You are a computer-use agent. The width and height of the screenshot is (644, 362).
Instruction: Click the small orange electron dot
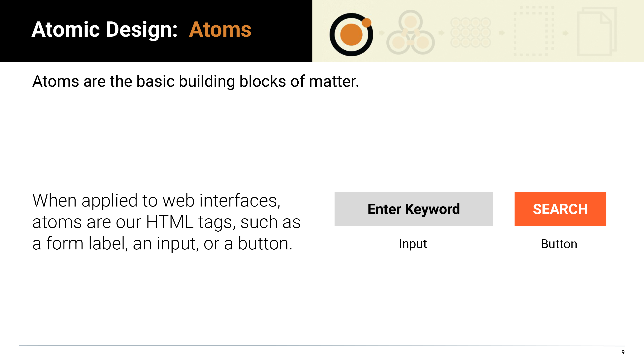(367, 23)
